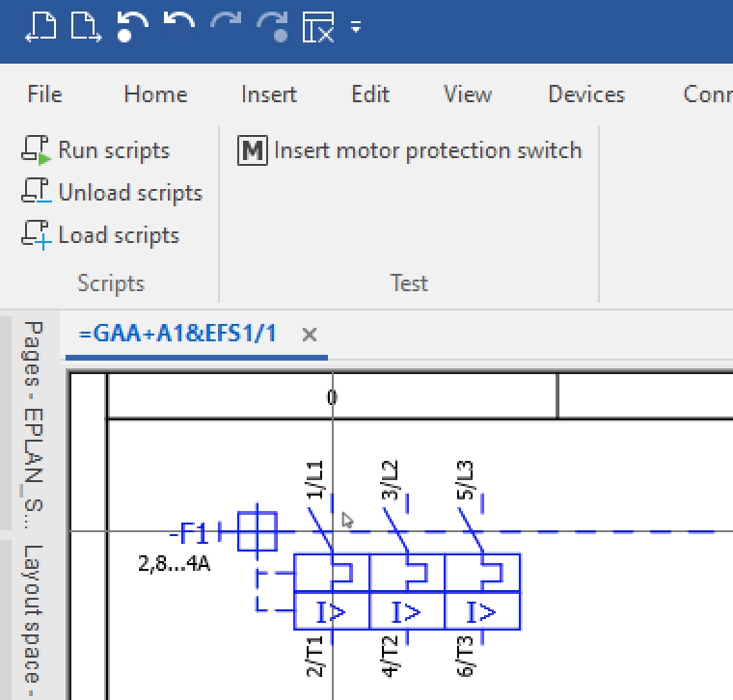Switch to the Devices ribbon tab

[586, 94]
